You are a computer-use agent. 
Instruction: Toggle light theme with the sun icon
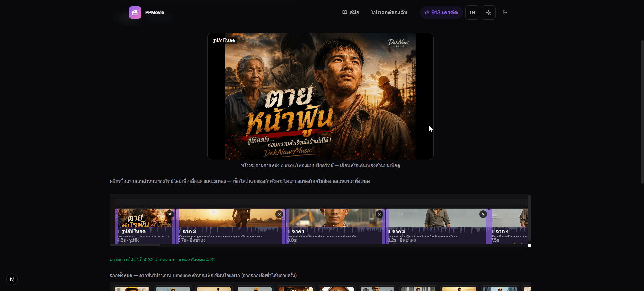point(489,12)
